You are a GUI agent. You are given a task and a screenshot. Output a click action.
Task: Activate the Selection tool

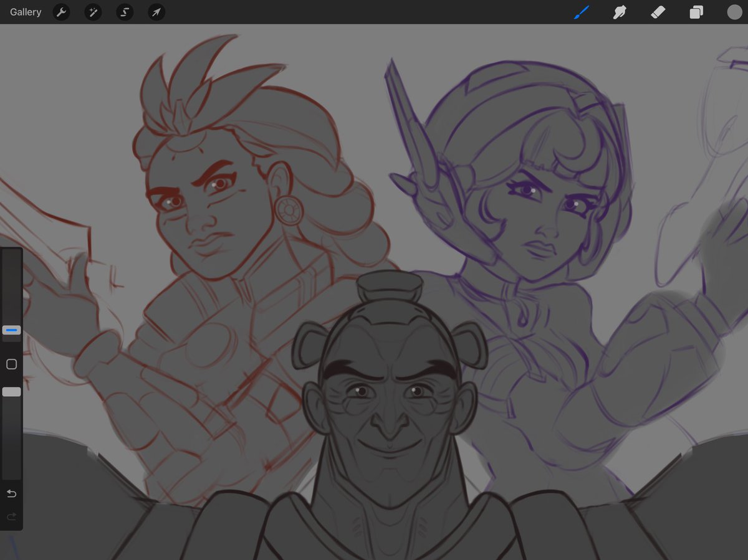125,12
